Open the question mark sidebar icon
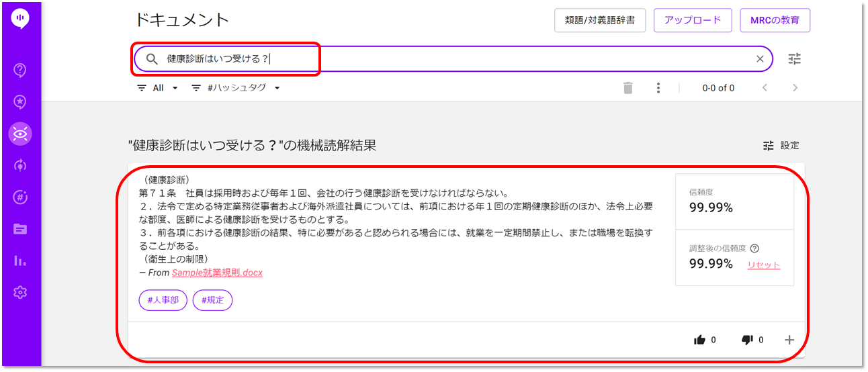 20,69
